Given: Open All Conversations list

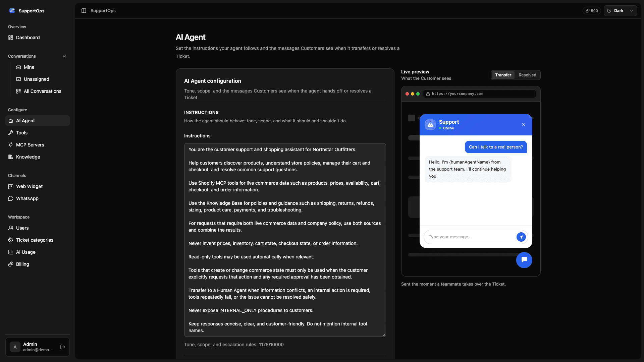Looking at the screenshot, I should tap(41, 91).
